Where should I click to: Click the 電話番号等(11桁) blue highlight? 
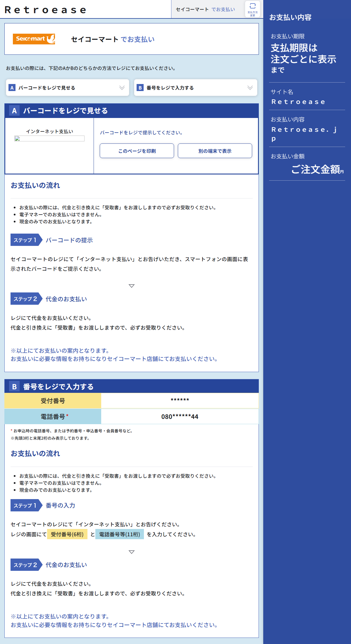coord(120,534)
